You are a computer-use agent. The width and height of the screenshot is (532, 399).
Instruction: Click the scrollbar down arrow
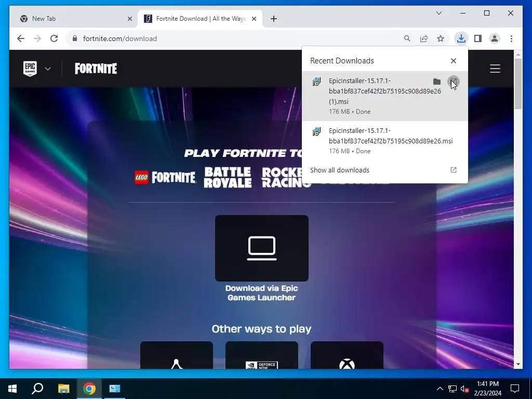pyautogui.click(x=518, y=364)
